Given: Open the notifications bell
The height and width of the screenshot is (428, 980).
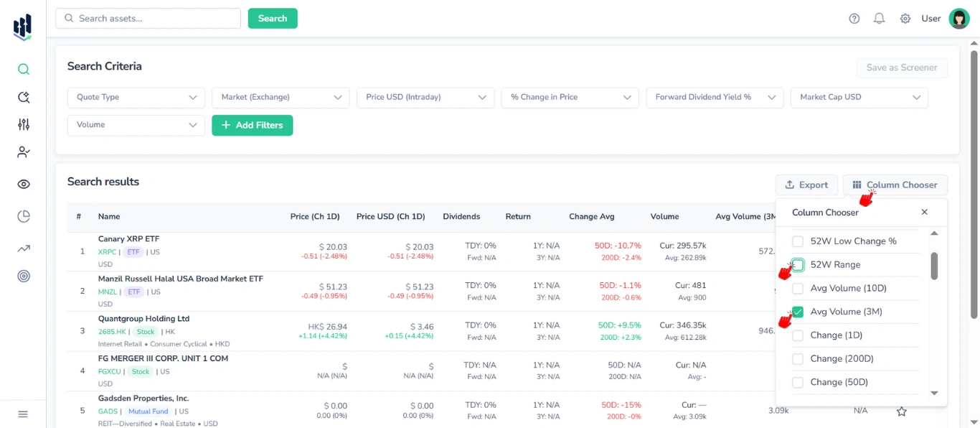Looking at the screenshot, I should click(x=879, y=19).
